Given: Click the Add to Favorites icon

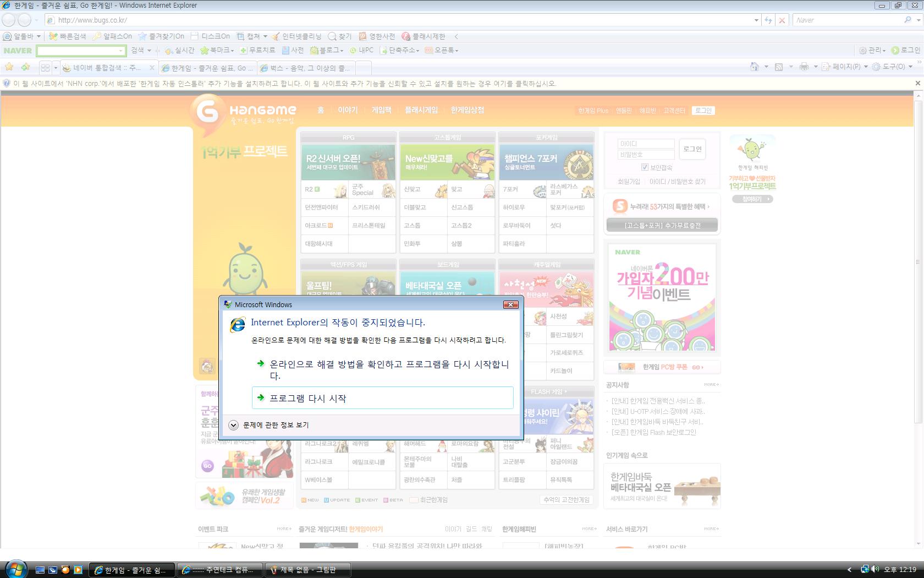Looking at the screenshot, I should [25, 67].
